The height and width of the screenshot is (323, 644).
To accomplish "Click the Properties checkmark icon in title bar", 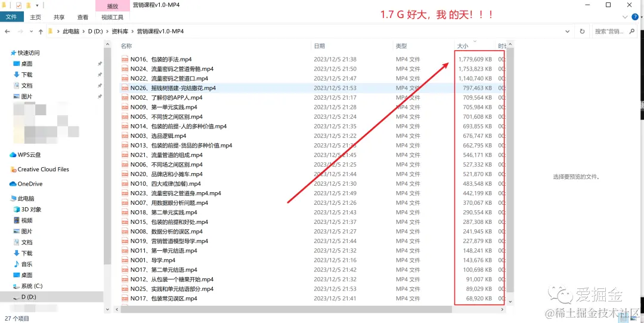I will point(18,5).
